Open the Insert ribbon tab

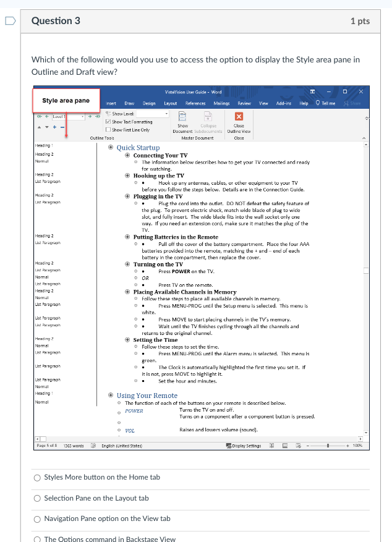[x=111, y=103]
